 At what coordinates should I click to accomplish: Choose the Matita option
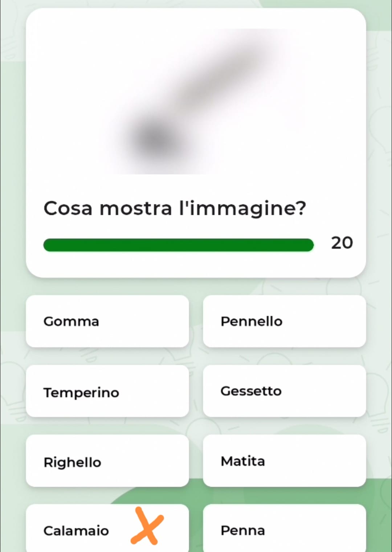tap(284, 461)
